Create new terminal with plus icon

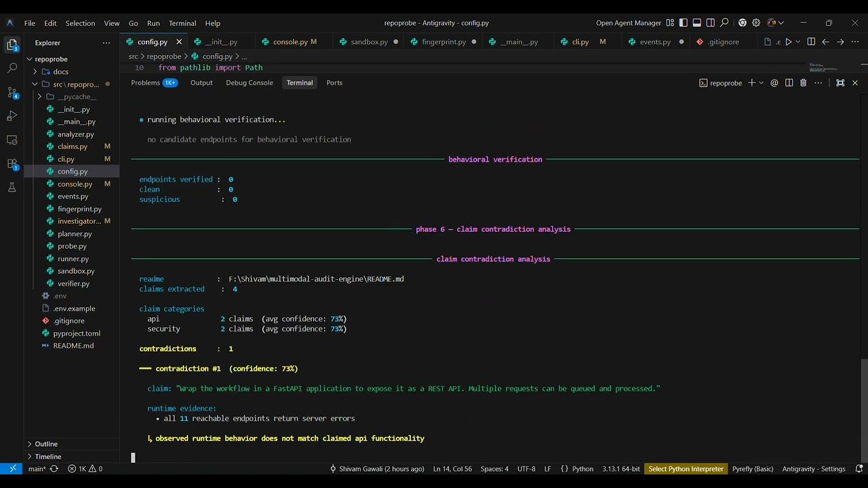pos(751,83)
